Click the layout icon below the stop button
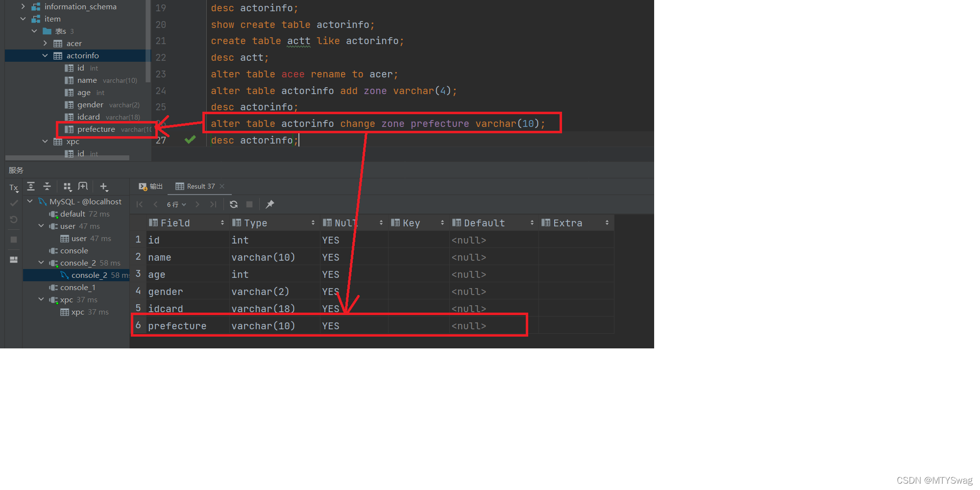 [14, 259]
